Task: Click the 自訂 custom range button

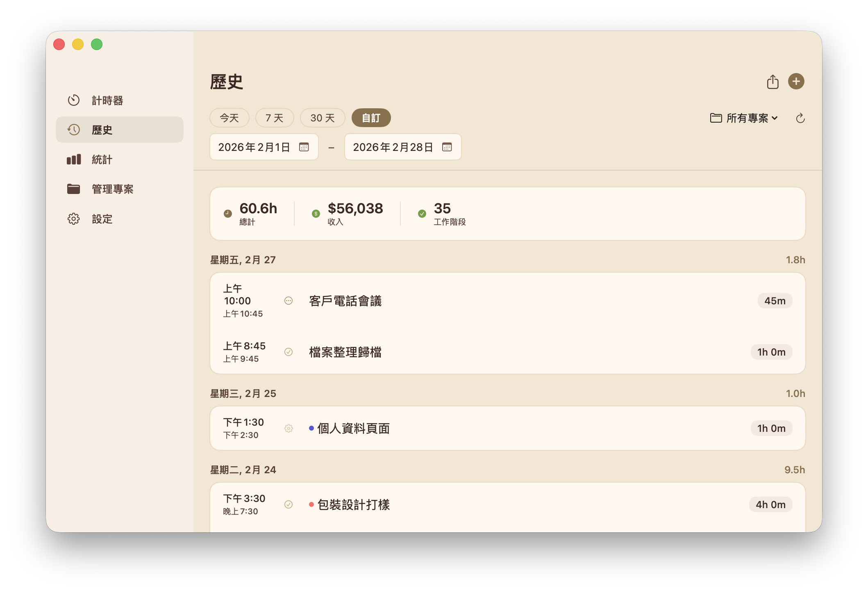Action: coord(370,118)
